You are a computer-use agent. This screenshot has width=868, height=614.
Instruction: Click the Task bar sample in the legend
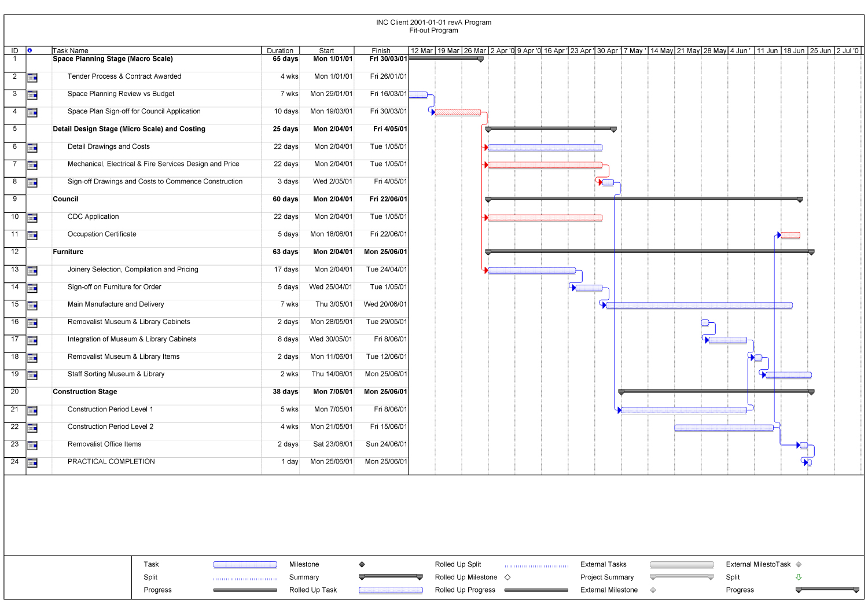pyautogui.click(x=245, y=565)
